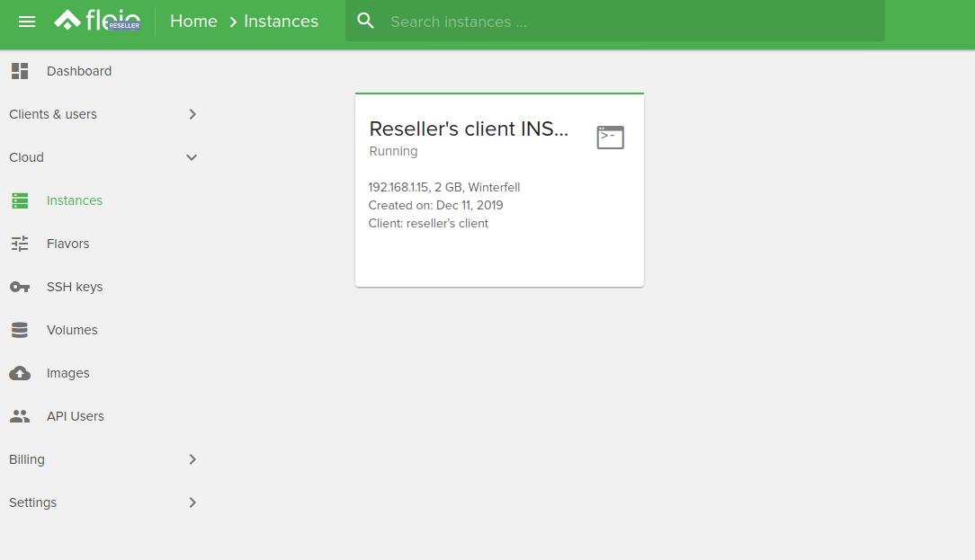Open the Dashboard menu item
975x560 pixels.
[x=79, y=71]
